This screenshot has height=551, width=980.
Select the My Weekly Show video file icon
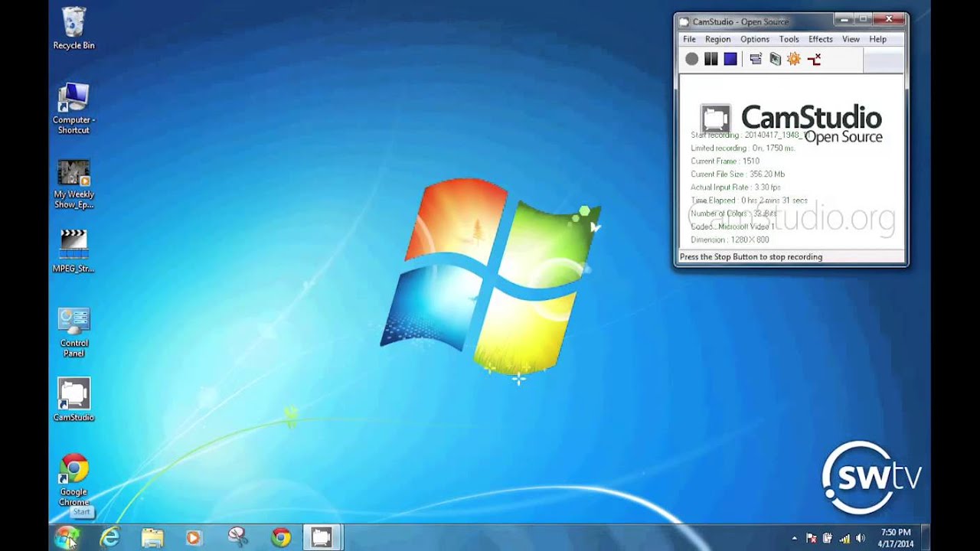[x=73, y=184]
